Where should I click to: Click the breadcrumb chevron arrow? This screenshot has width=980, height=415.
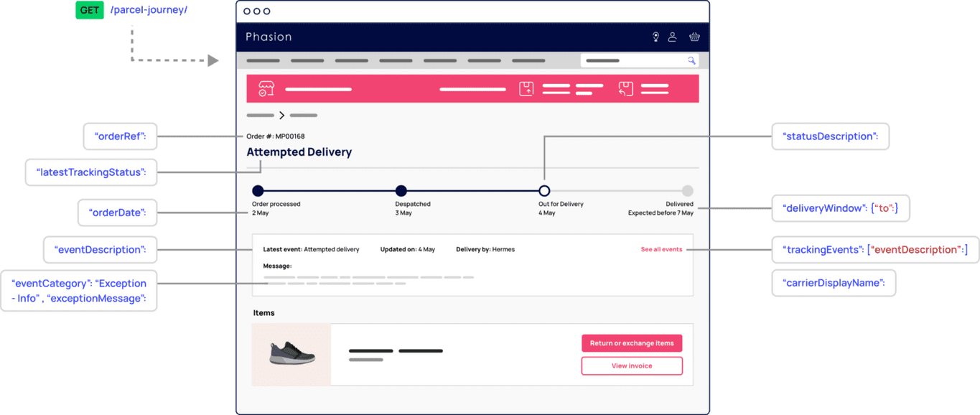point(282,116)
